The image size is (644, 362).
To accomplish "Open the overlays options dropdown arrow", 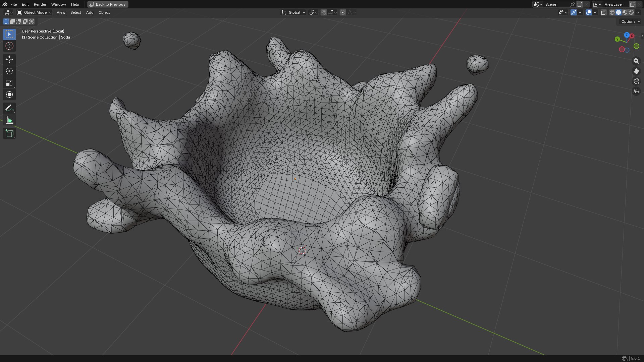I will tap(595, 12).
